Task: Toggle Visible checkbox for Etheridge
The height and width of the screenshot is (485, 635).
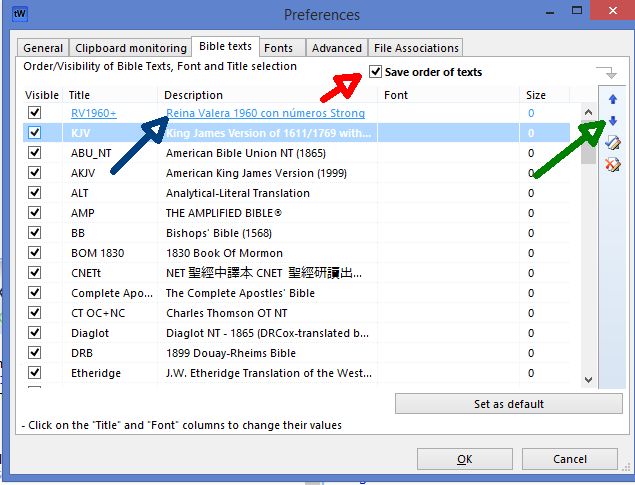Action: point(34,372)
